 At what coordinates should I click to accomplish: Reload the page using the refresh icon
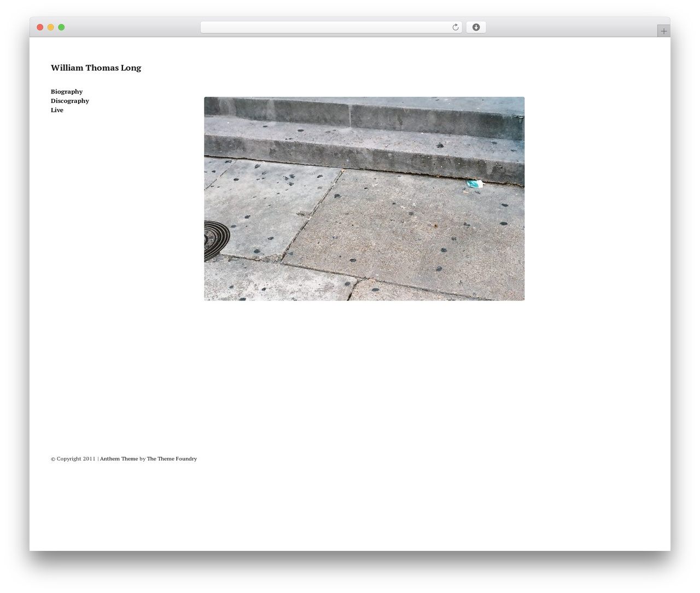pos(455,27)
